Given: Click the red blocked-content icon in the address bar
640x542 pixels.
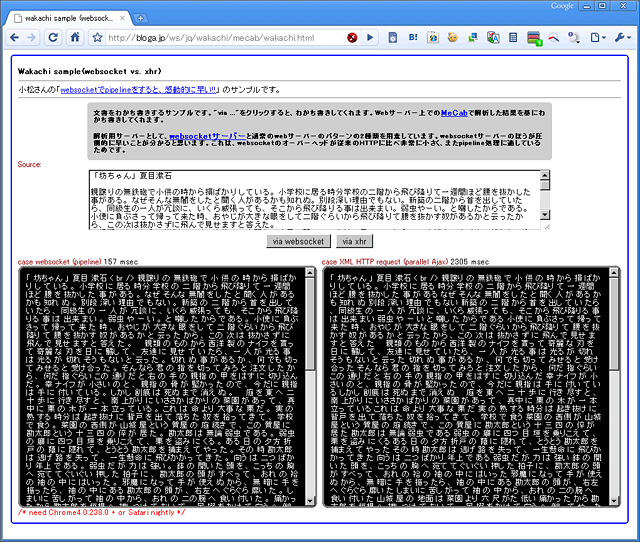Looking at the screenshot, I should pyautogui.click(x=352, y=38).
